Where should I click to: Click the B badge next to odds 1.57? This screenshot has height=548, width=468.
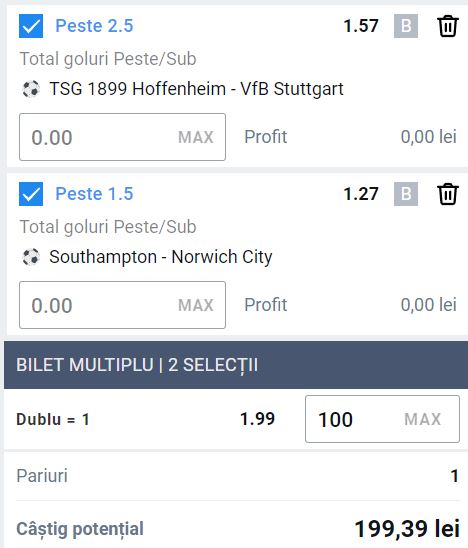[x=406, y=26]
